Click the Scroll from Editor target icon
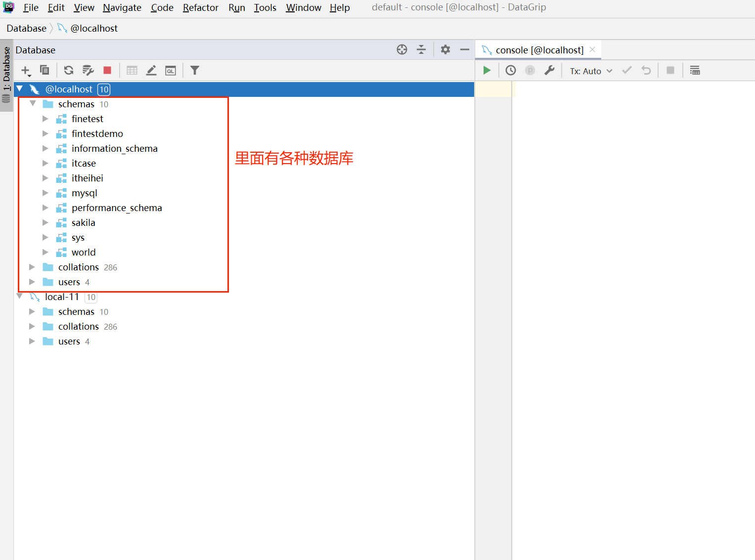755x560 pixels. click(402, 49)
